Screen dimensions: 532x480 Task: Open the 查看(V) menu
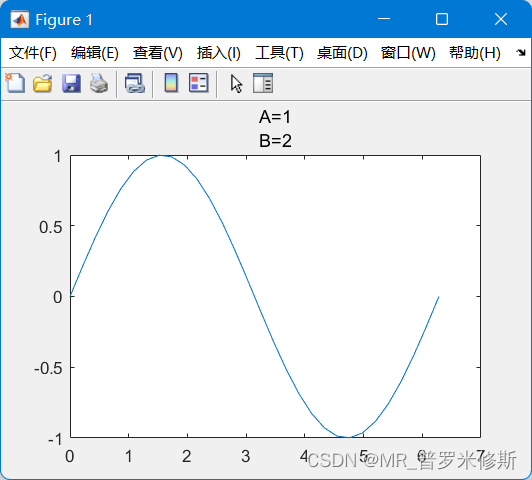(158, 53)
